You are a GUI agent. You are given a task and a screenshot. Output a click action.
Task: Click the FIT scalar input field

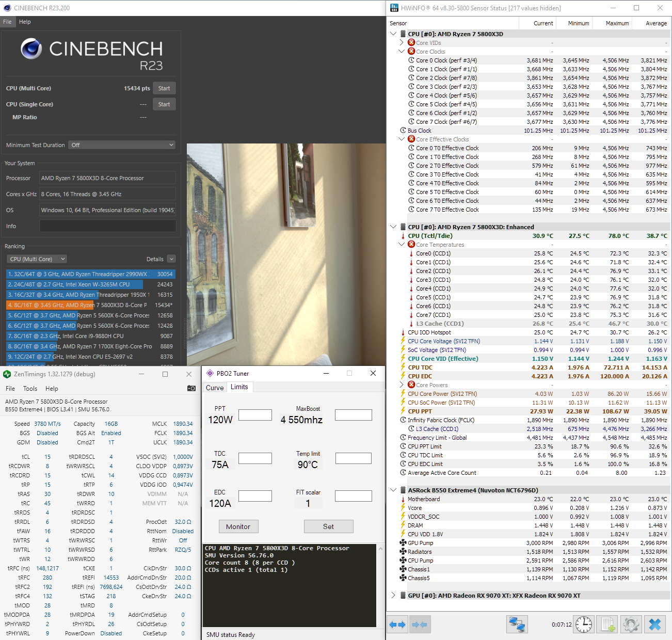(x=353, y=496)
